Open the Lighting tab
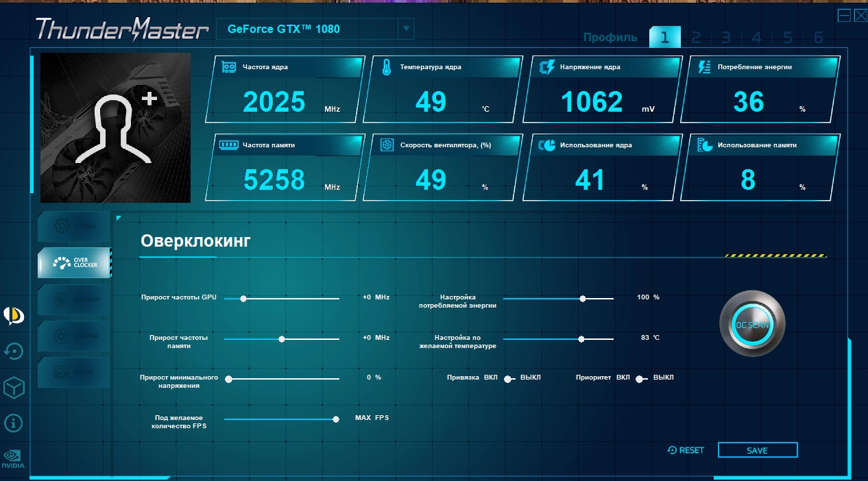 coord(74,336)
